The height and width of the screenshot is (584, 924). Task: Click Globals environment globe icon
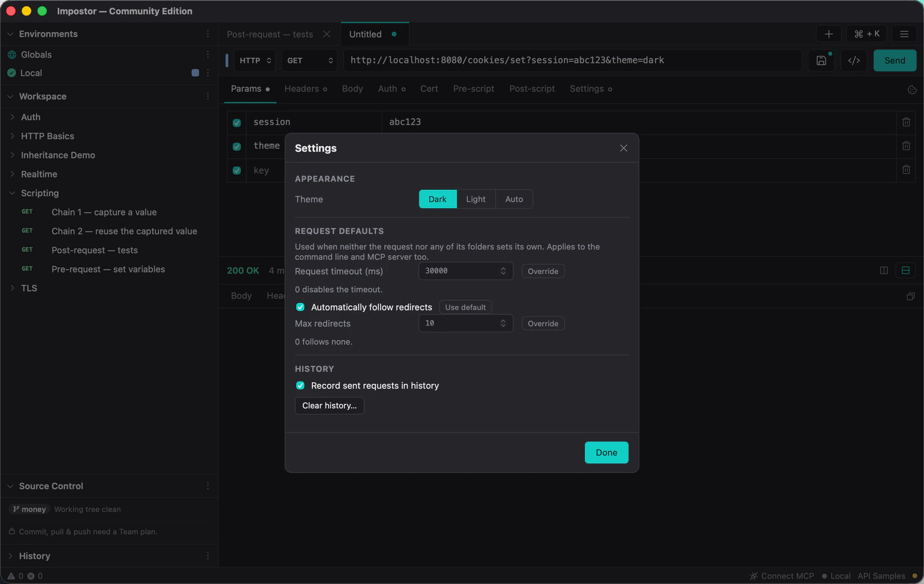coord(12,55)
